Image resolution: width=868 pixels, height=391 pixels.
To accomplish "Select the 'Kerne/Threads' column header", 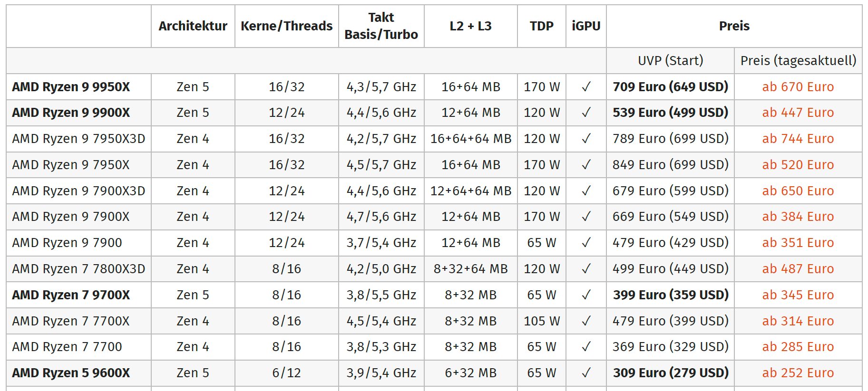I will pos(286,26).
